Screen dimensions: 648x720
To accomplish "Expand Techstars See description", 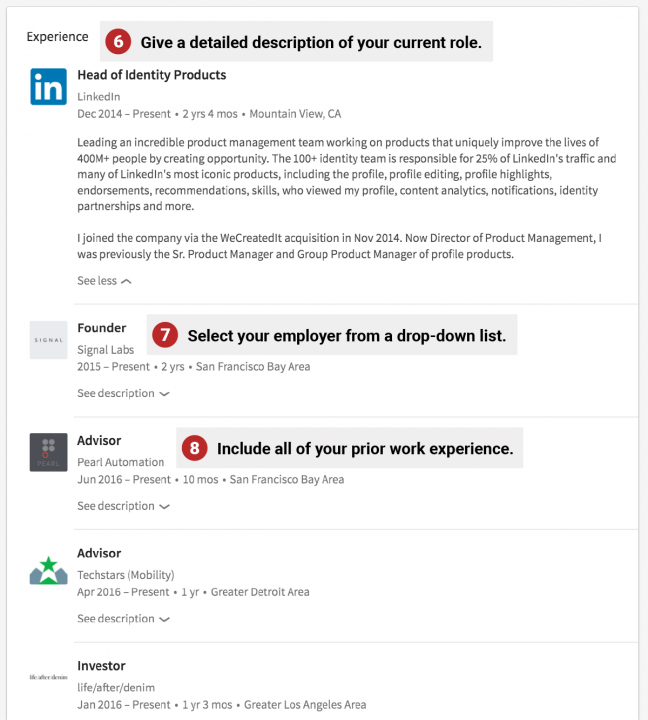I will pos(123,618).
